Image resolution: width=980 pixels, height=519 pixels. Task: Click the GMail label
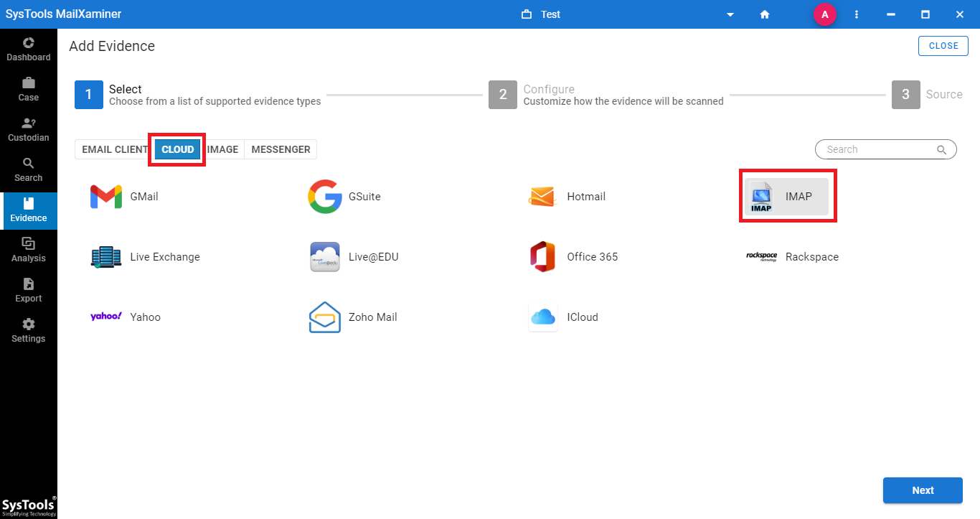144,197
